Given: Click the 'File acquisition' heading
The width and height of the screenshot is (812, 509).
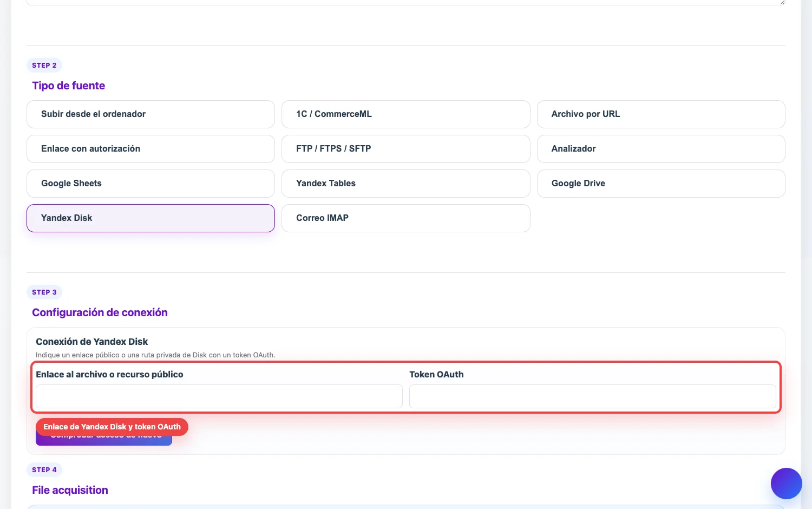Looking at the screenshot, I should click(x=70, y=490).
